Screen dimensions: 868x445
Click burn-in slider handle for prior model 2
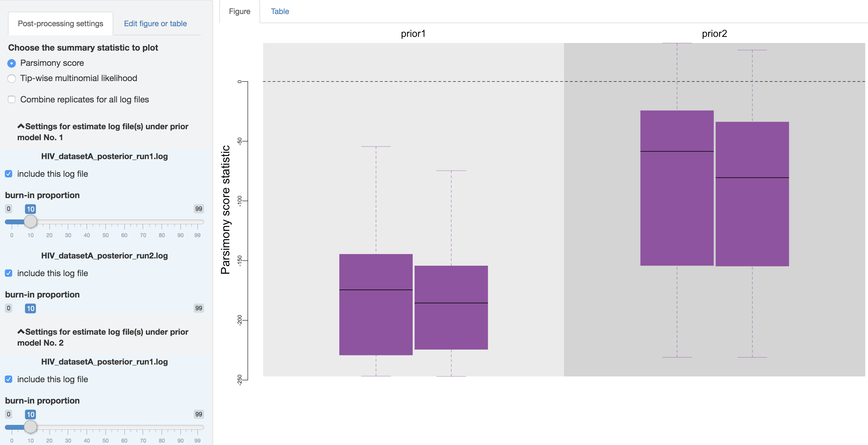coord(30,427)
